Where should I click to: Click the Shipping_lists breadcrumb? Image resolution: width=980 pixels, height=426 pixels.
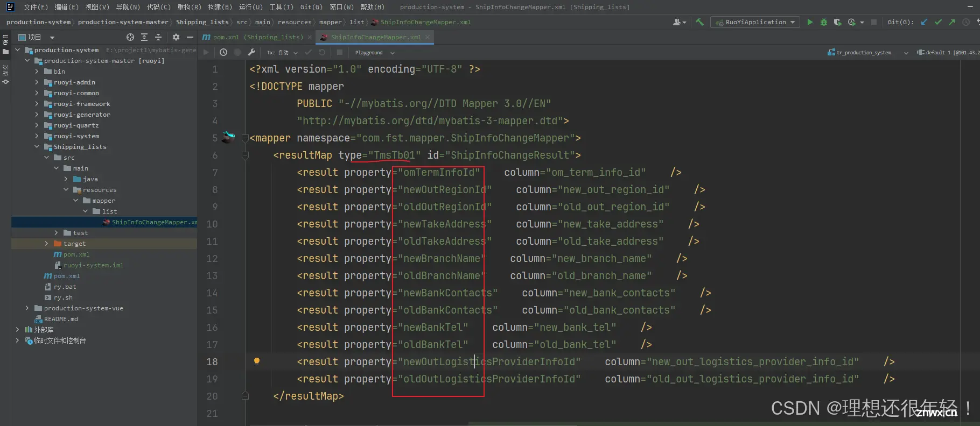pyautogui.click(x=202, y=22)
